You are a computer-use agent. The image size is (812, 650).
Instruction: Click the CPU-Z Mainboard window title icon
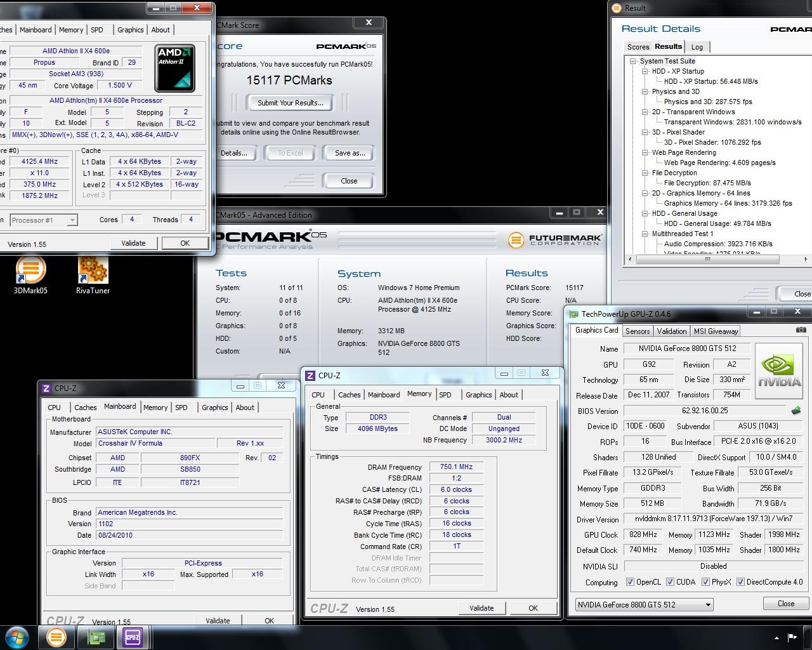46,388
